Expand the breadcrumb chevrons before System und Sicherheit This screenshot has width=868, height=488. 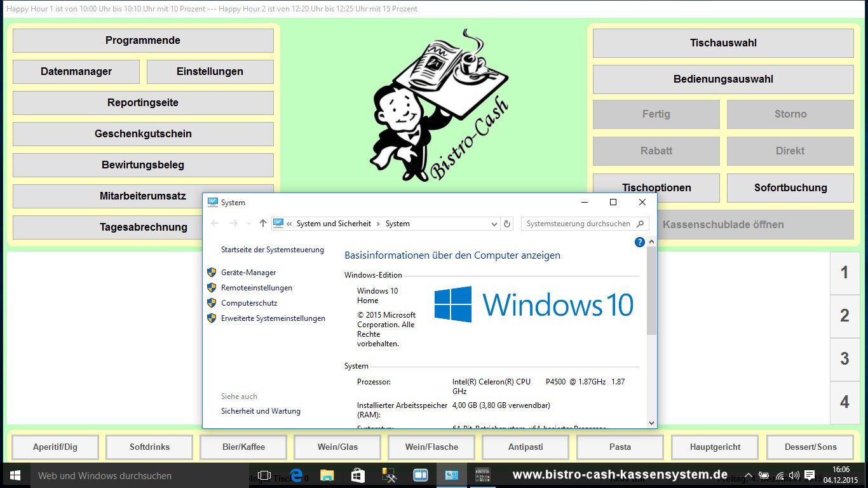click(x=290, y=224)
